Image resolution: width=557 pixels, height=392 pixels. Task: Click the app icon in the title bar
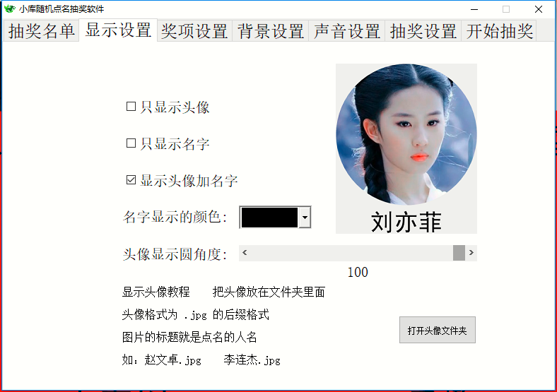coord(10,9)
